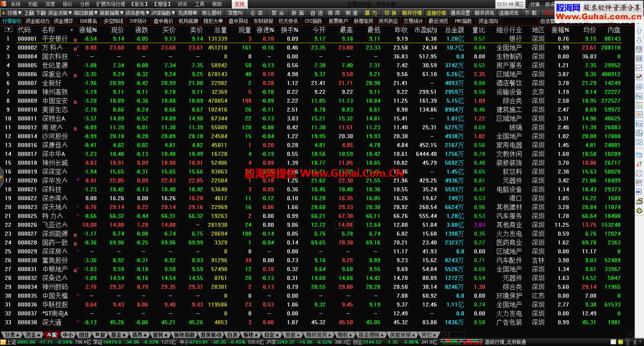Click the table grid icon in right sidebar

(639, 58)
